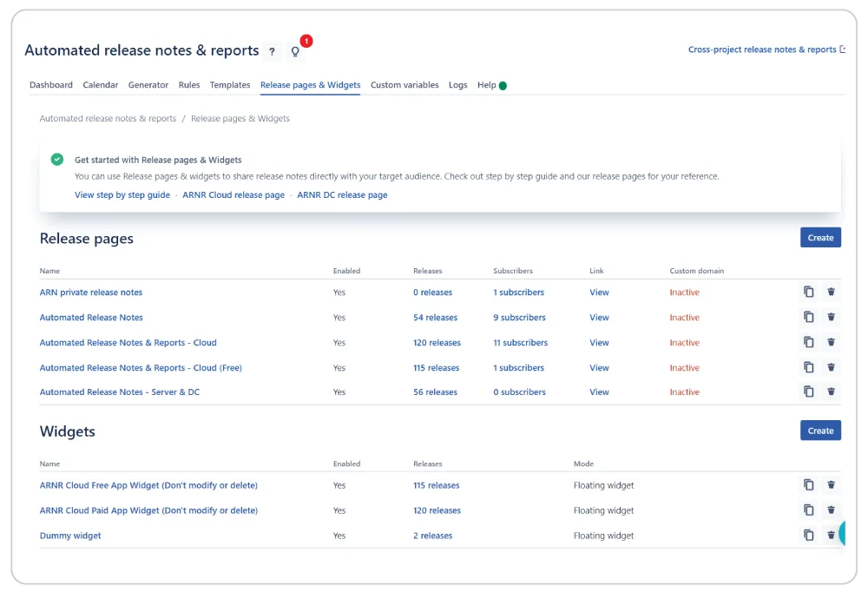Screen dimensions: 868x592
Task: Open the lightbulb tips icon with red badge
Action: pos(293,52)
